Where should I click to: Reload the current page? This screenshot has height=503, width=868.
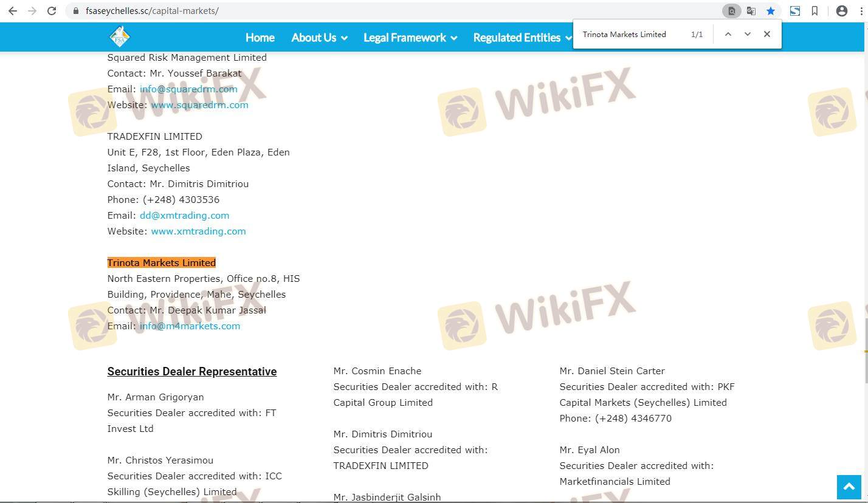pyautogui.click(x=52, y=11)
